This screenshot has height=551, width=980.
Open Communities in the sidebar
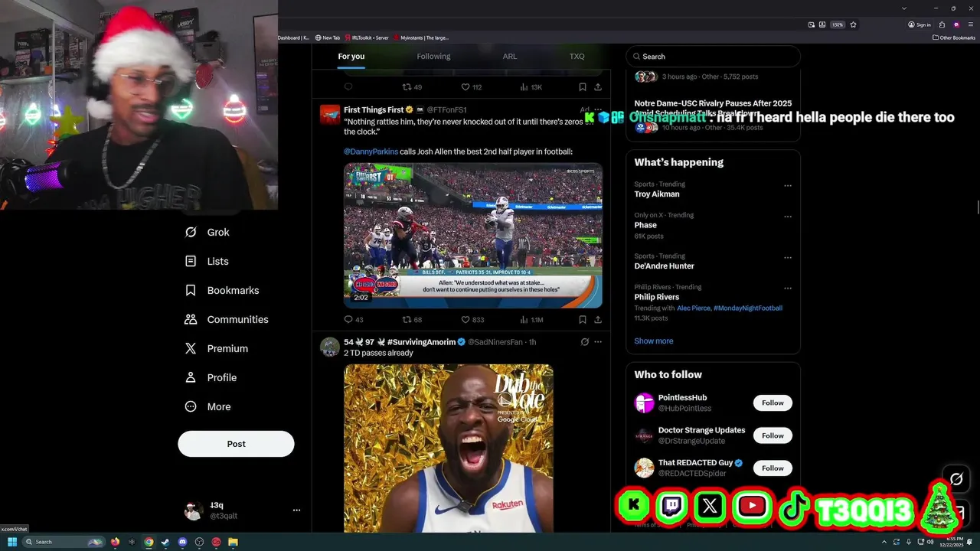tap(227, 319)
